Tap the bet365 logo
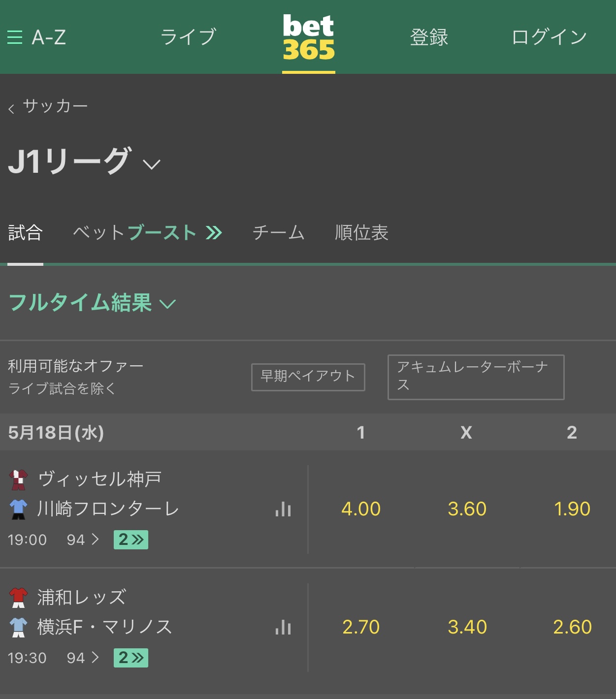Viewport: 616px width, 699px height. point(309,38)
